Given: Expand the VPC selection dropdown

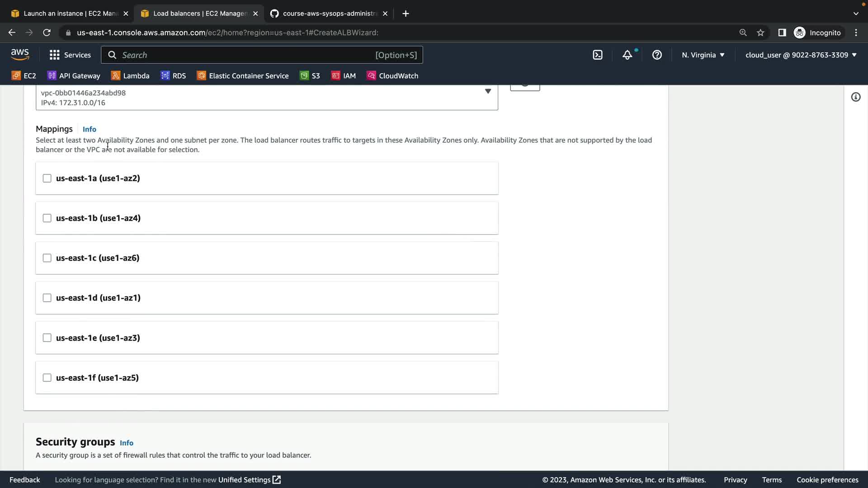Looking at the screenshot, I should pyautogui.click(x=488, y=91).
